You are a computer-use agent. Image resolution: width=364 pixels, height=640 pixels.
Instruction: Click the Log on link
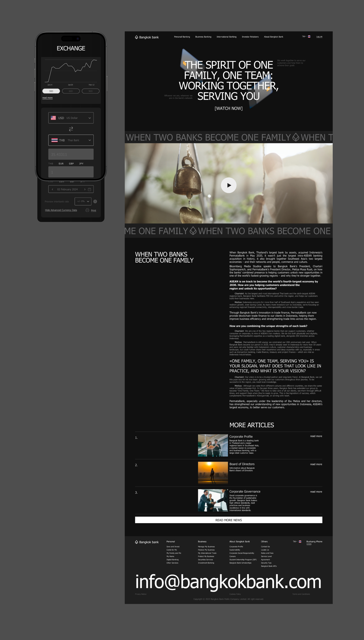point(319,37)
